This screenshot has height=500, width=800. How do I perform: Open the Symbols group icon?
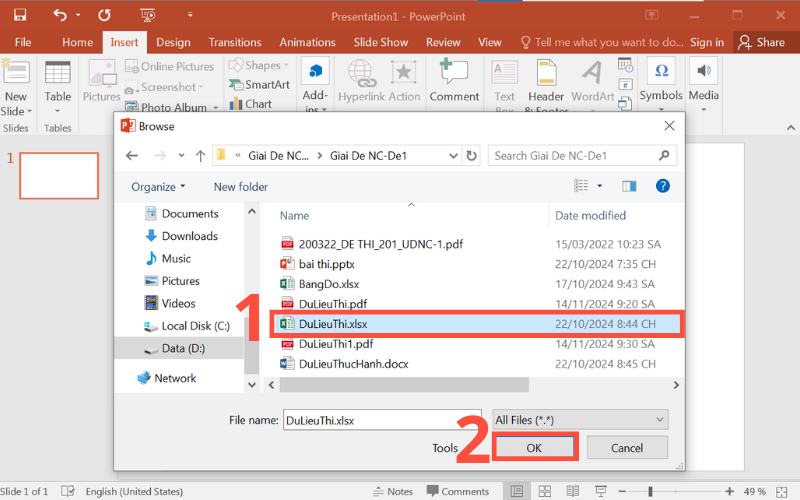point(661,79)
